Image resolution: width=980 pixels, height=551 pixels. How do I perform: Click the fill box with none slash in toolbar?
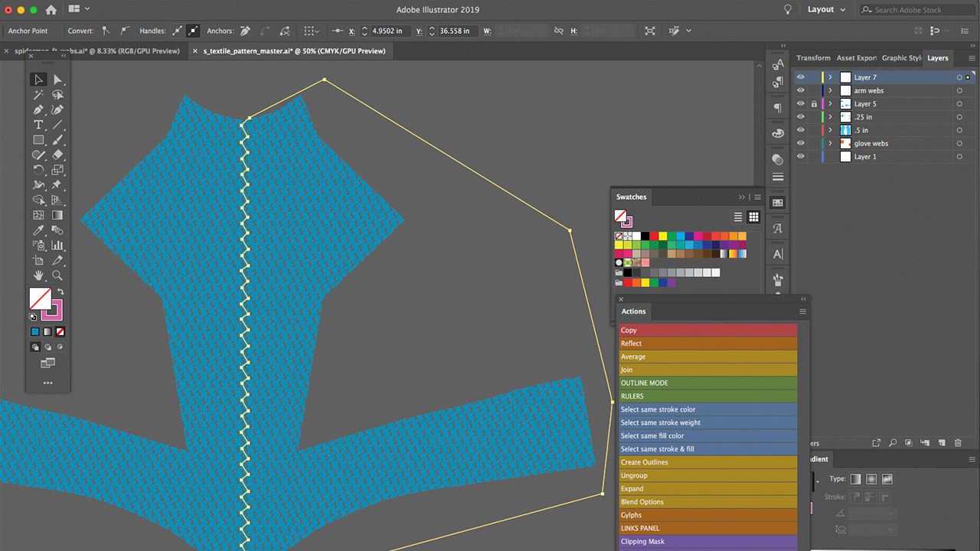click(40, 298)
